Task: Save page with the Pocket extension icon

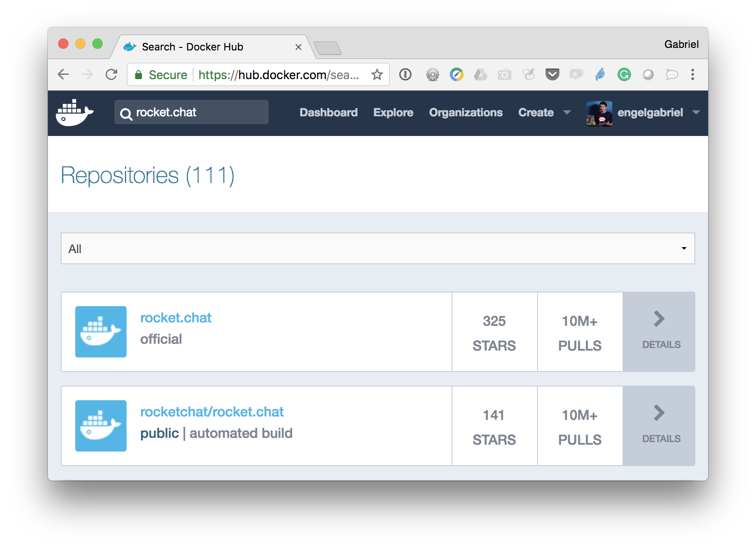Action: click(552, 75)
